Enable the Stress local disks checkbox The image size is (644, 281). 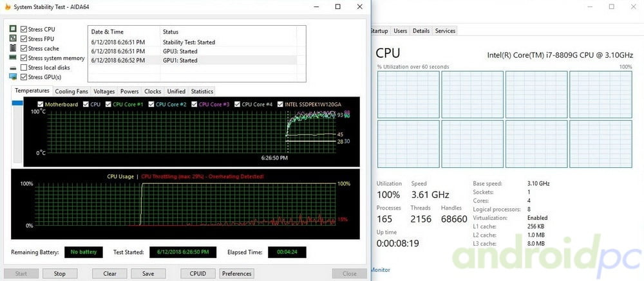point(24,68)
